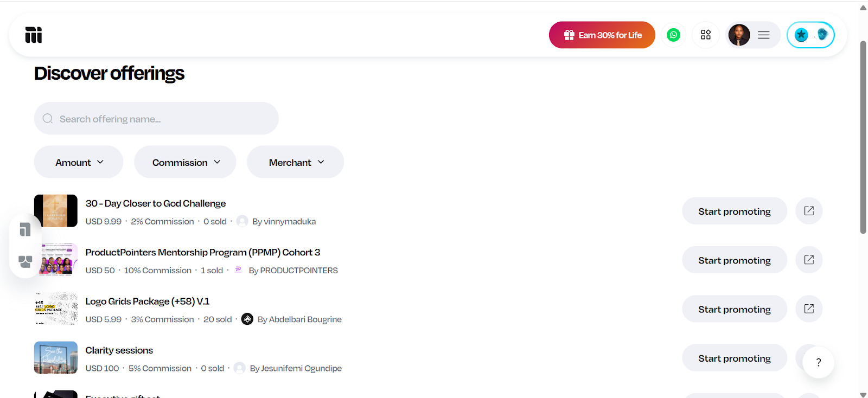
Task: Open the first floating sidebar icon
Action: (25, 229)
